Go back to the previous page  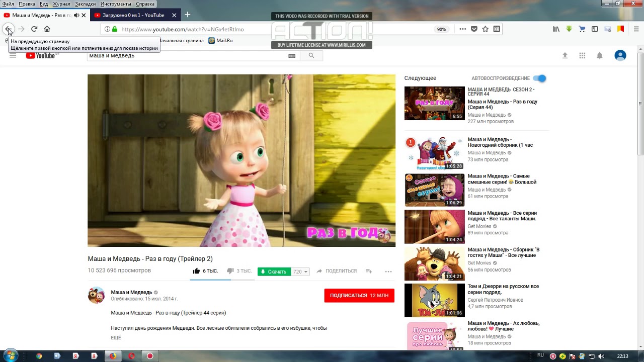point(8,29)
